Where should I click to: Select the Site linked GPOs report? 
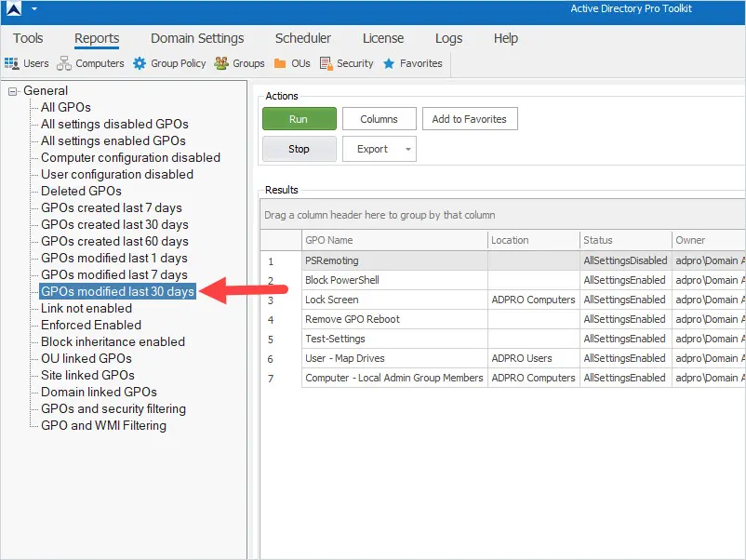click(x=87, y=375)
